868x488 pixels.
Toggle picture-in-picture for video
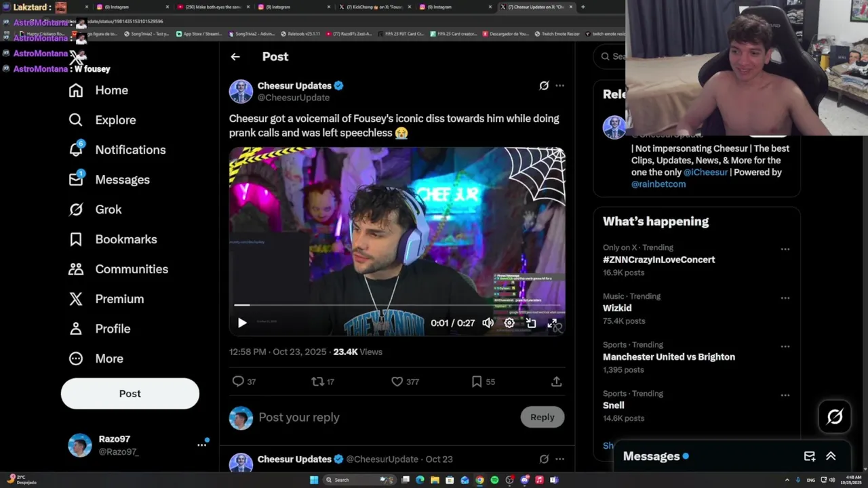click(531, 323)
